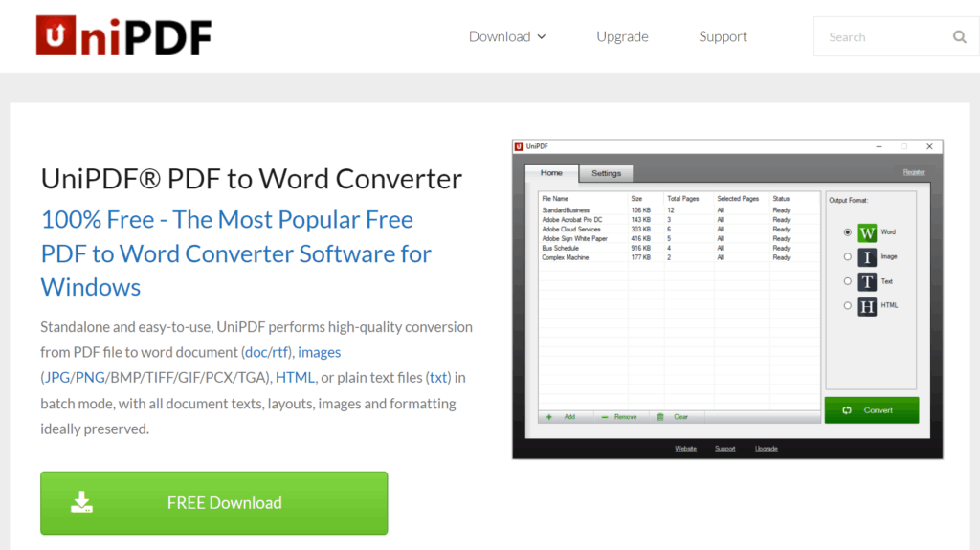Open the Register link in app

point(914,172)
